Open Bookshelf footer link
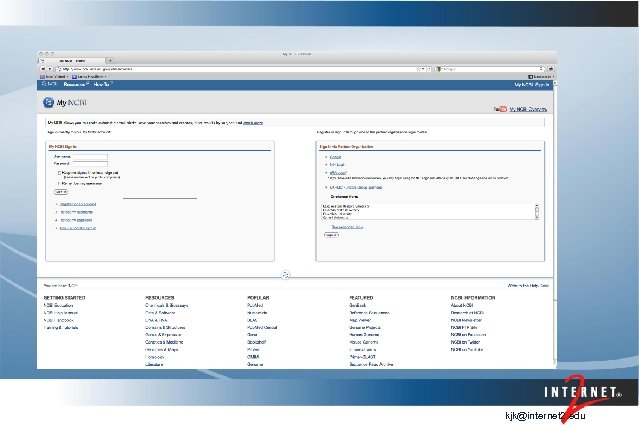Screen dimensions: 639x425 256,342
